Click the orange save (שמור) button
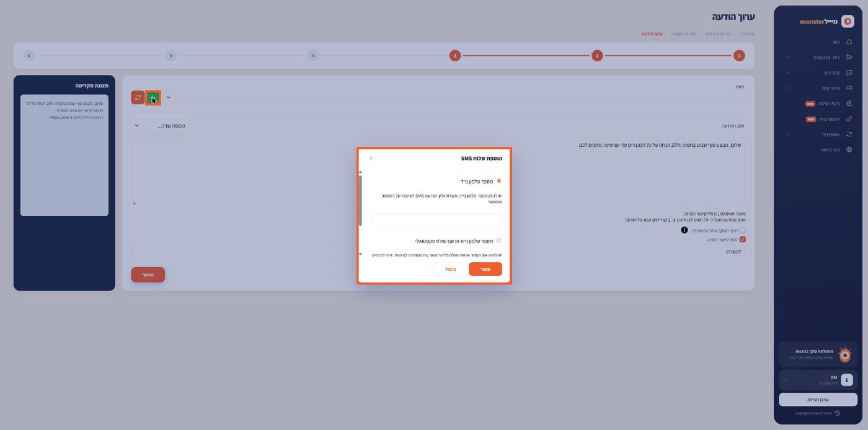The image size is (868, 430). point(485,269)
